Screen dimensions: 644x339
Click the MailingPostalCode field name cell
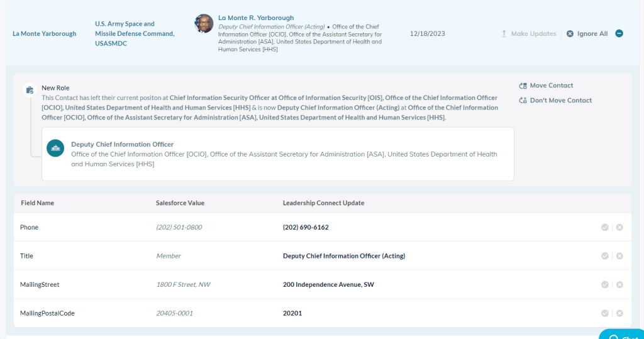[47, 313]
